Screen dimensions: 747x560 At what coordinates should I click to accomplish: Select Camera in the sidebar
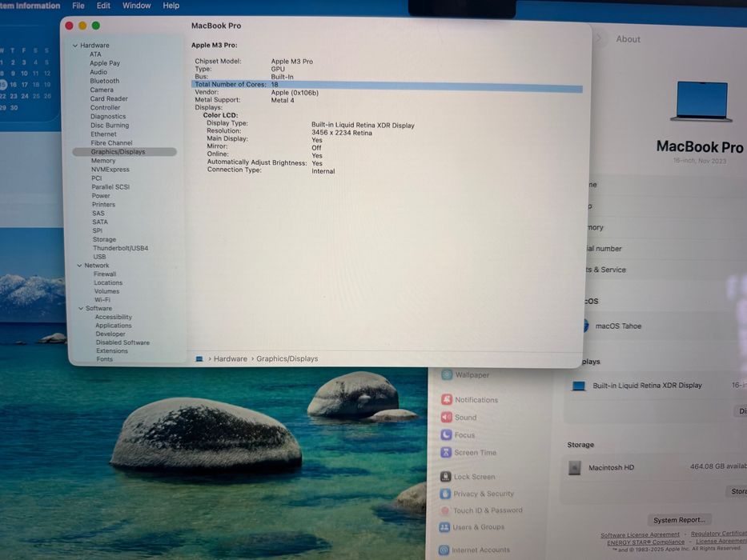pos(102,90)
